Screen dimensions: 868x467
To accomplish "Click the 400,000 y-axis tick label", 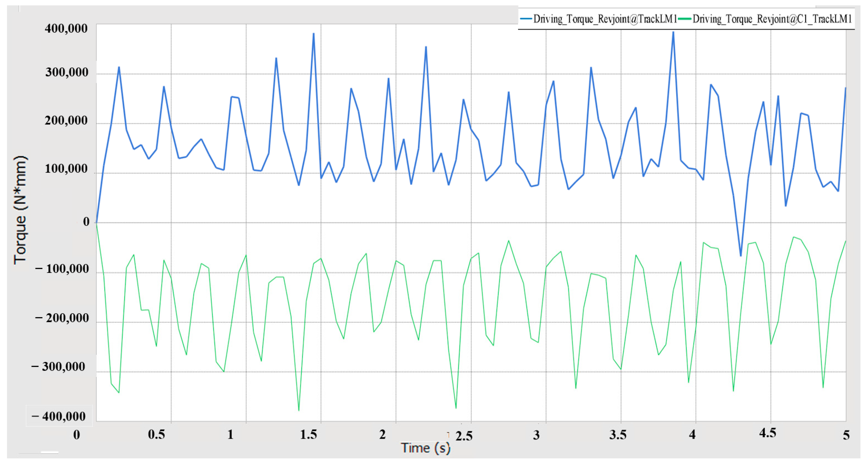I will 66,29.
